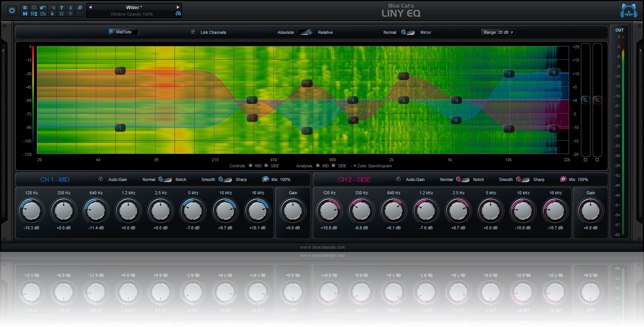
Task: Toggle the plugin power bypass button
Action: point(12,10)
